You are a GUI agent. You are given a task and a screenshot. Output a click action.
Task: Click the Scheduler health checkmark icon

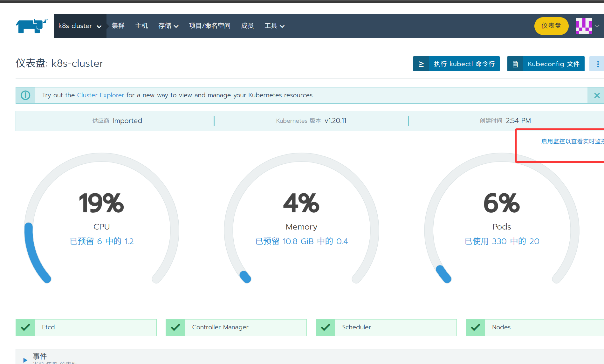(326, 327)
